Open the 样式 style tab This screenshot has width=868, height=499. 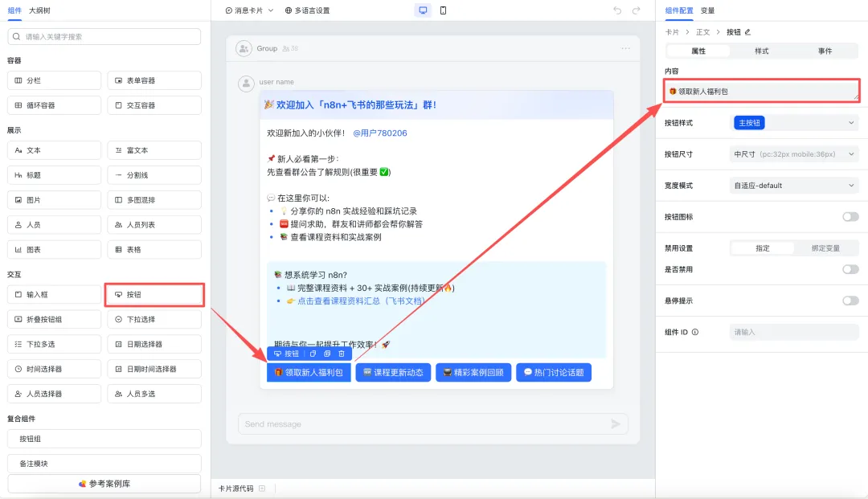tap(762, 51)
